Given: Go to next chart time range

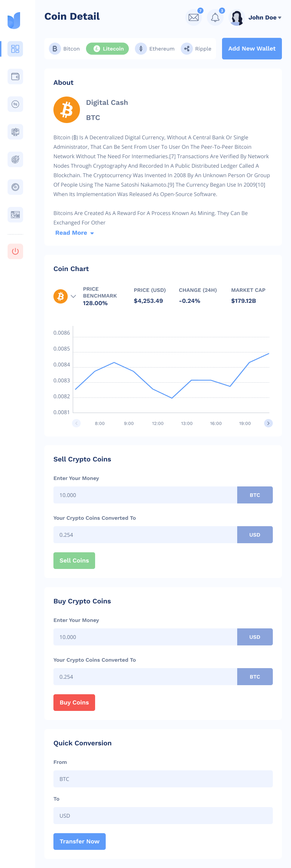Looking at the screenshot, I should pos(268,423).
